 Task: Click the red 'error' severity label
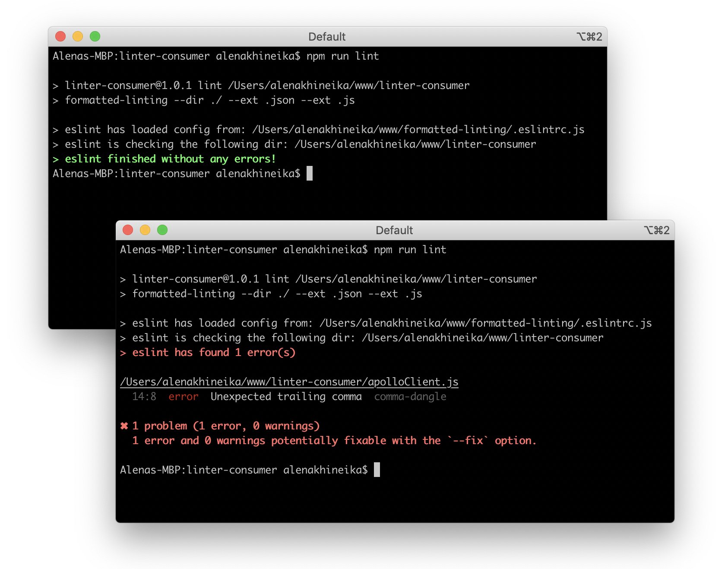pos(184,397)
